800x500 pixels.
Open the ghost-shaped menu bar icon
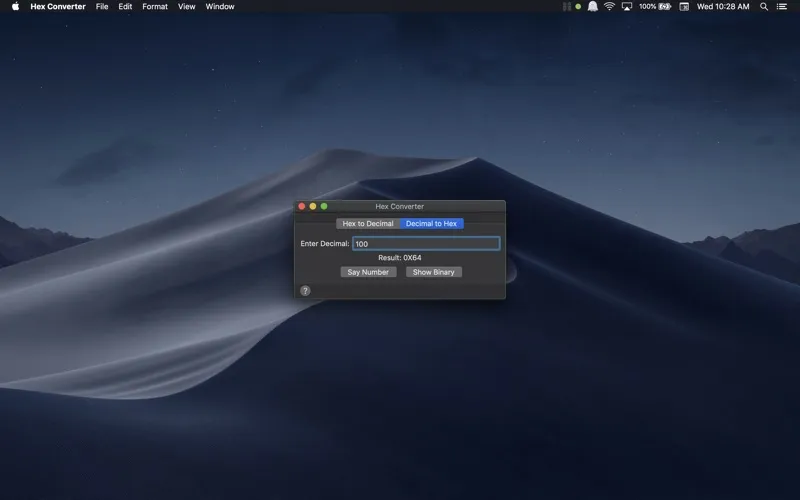tap(592, 7)
